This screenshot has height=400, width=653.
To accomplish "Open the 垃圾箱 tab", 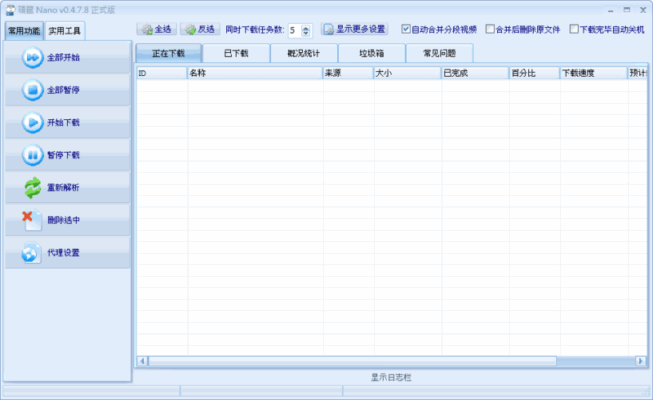I will point(371,53).
